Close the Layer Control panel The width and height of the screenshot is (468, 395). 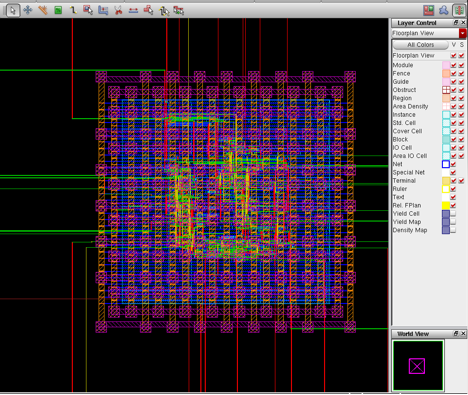point(463,23)
